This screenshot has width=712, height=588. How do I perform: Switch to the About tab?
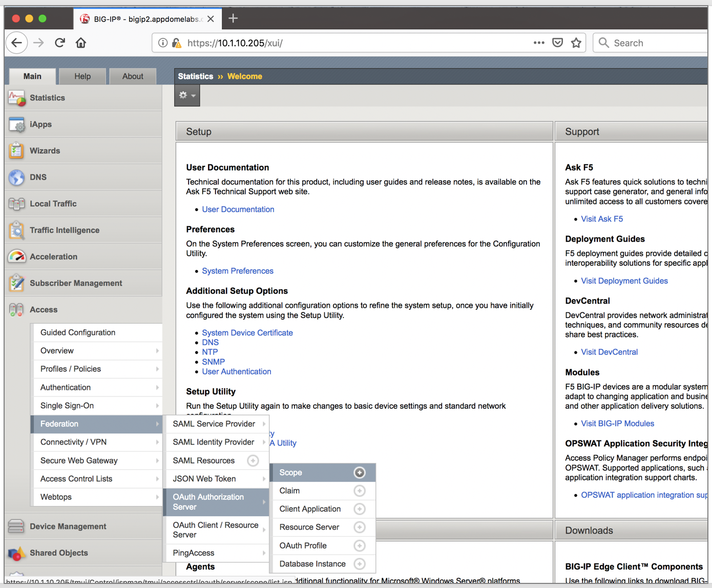(133, 76)
